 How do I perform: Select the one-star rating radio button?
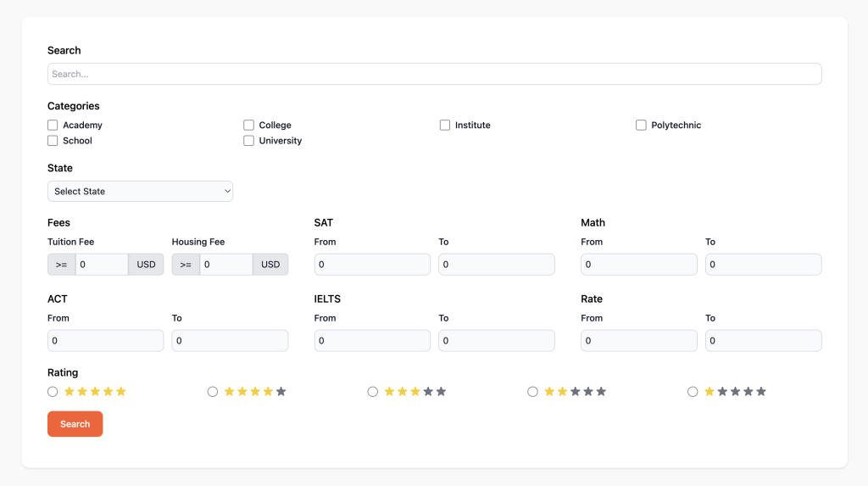693,392
